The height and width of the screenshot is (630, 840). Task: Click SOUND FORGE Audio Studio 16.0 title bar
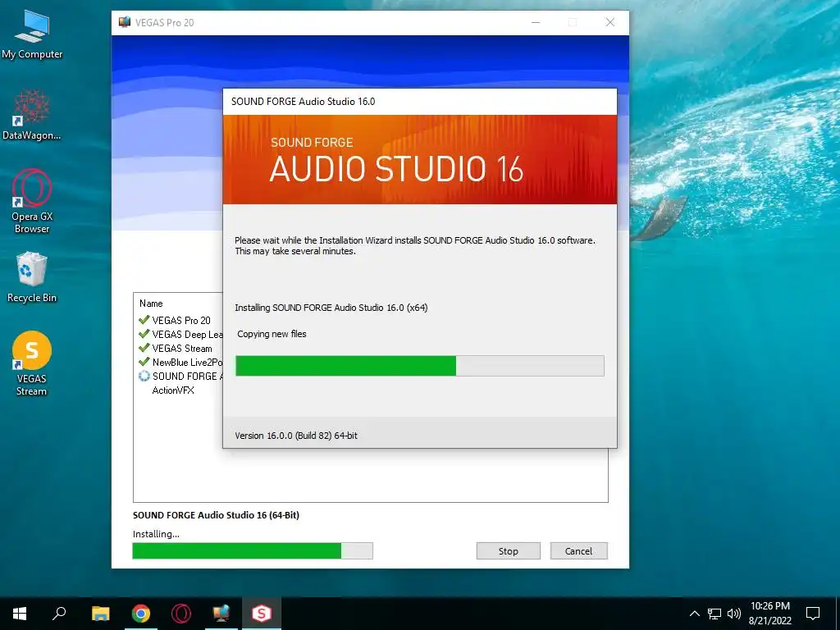pyautogui.click(x=420, y=102)
